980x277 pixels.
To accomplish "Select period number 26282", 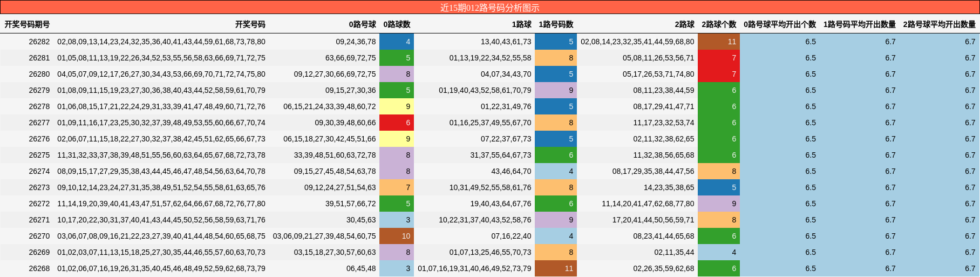I will coord(39,42).
